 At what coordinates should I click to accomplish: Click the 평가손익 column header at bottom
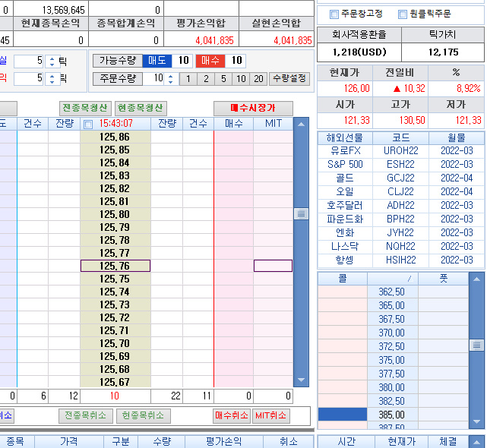pos(224,442)
